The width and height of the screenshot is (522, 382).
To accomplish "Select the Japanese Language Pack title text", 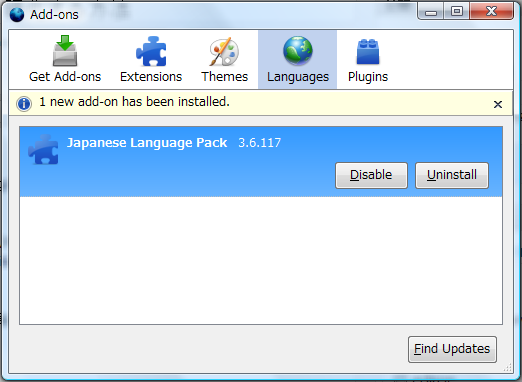I will [147, 143].
